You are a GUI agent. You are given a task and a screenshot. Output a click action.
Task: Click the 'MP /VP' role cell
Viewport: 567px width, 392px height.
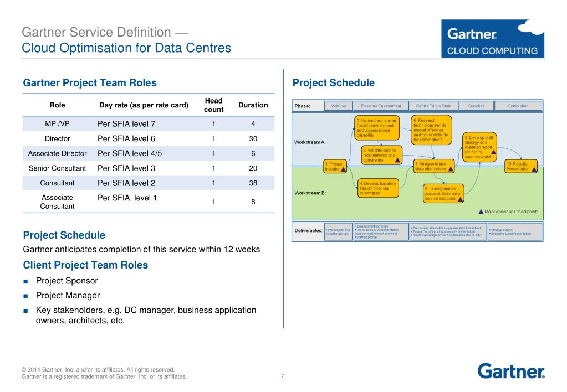click(57, 124)
